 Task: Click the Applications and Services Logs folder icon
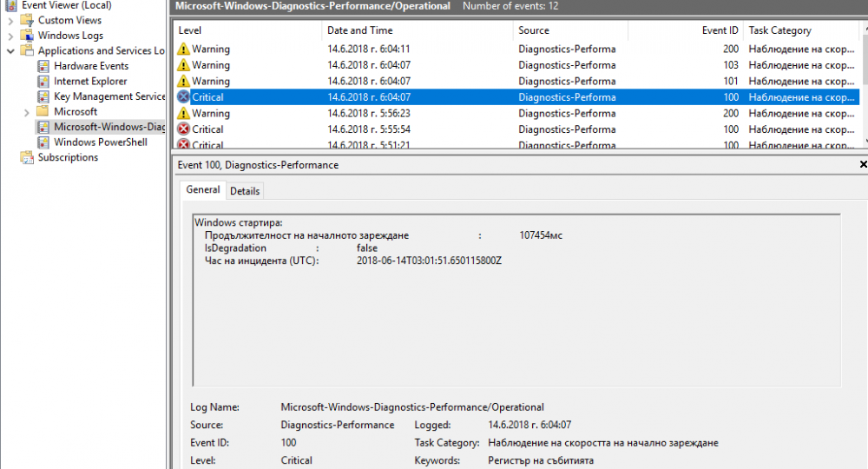(27, 51)
